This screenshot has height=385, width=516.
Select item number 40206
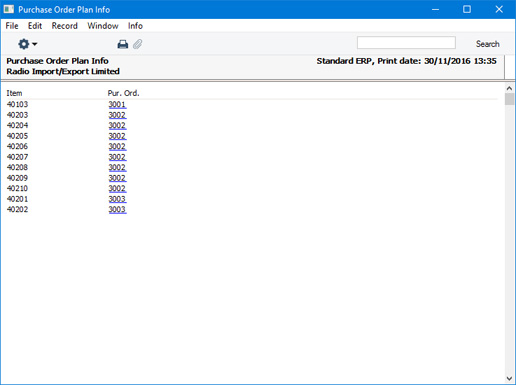point(17,146)
